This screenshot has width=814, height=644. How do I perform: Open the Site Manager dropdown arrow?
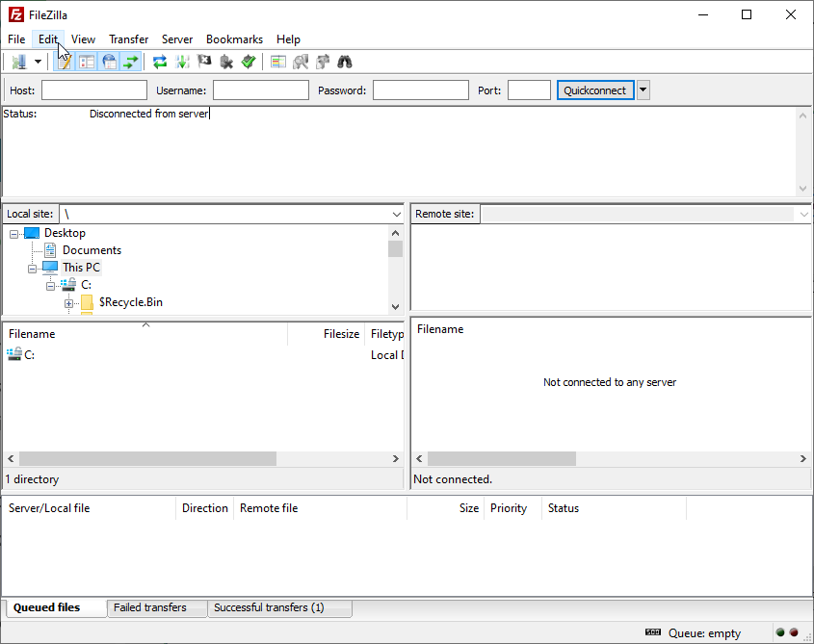[38, 62]
